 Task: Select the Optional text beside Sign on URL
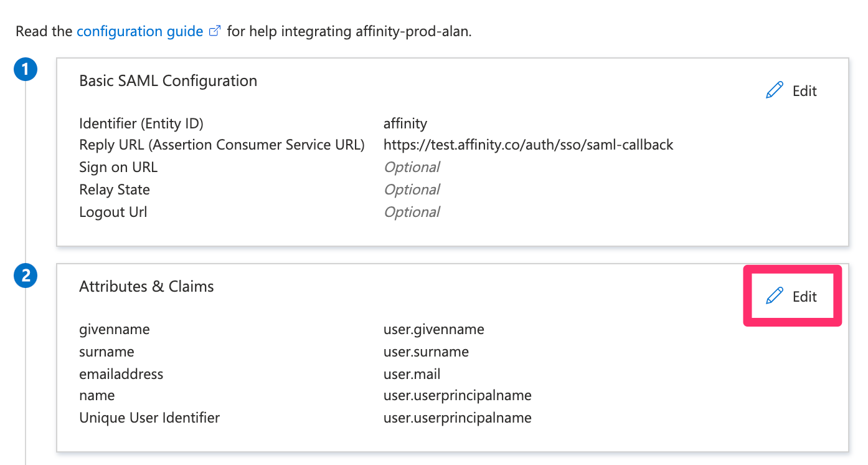[412, 166]
